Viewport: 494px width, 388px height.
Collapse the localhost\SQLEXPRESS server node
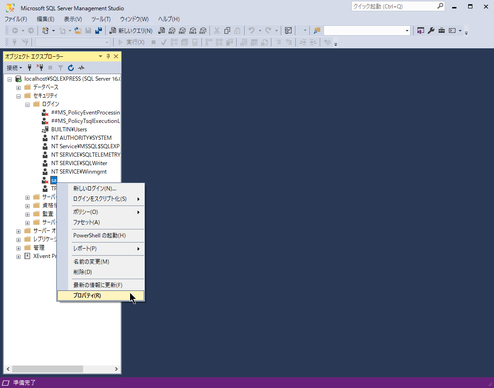(10, 79)
